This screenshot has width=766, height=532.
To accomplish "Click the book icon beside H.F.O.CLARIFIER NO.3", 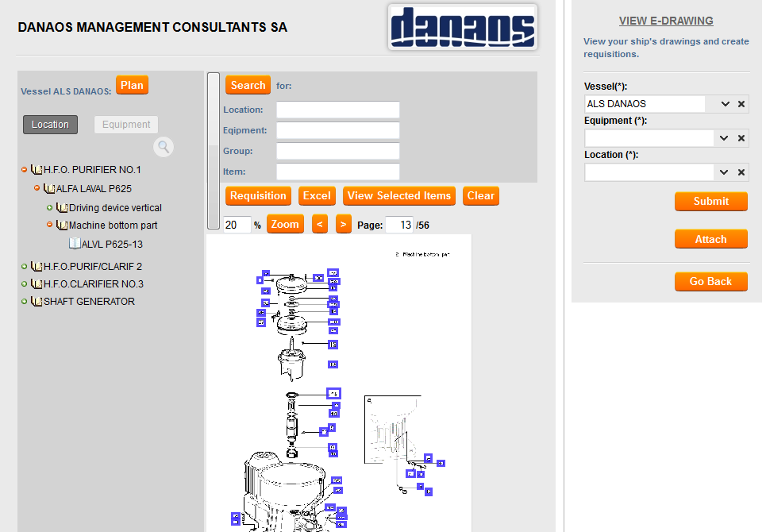I will 37,283.
